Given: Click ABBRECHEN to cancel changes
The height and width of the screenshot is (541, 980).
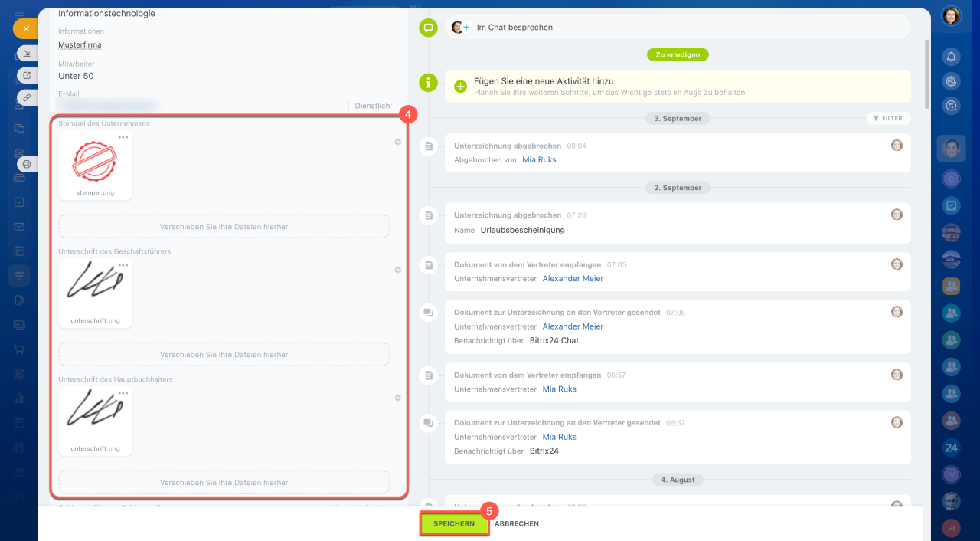Looking at the screenshot, I should click(517, 524).
